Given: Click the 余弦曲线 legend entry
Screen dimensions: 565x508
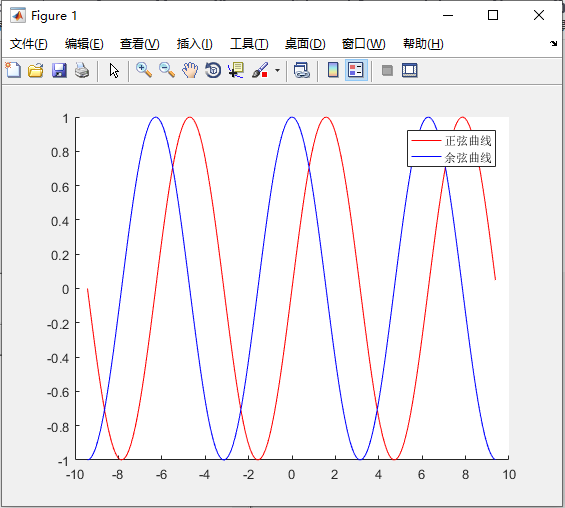Looking at the screenshot, I should point(468,157).
